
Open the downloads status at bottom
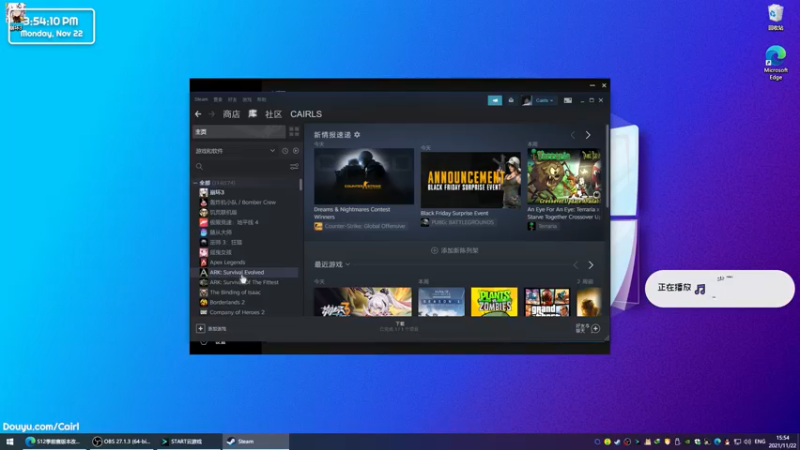click(x=399, y=327)
